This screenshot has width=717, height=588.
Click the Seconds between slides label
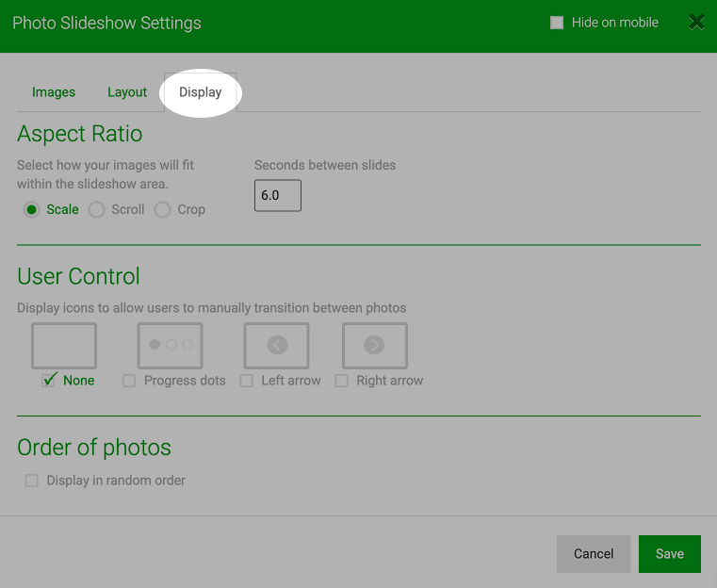click(x=325, y=165)
